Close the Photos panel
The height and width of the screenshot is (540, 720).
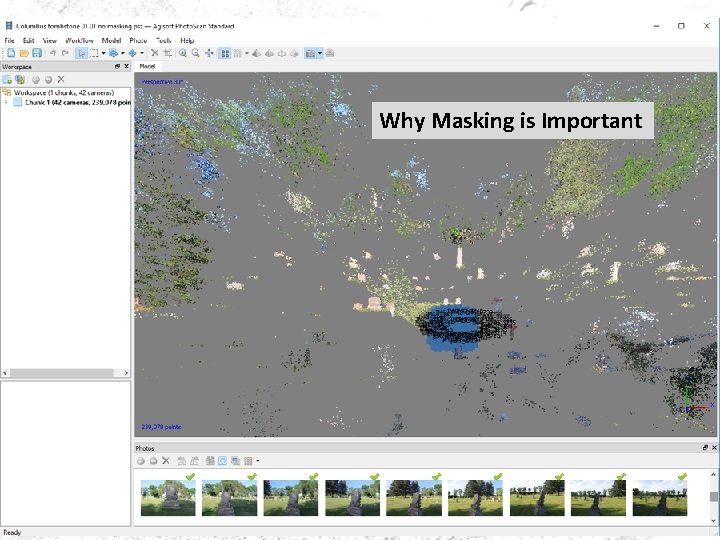point(714,447)
